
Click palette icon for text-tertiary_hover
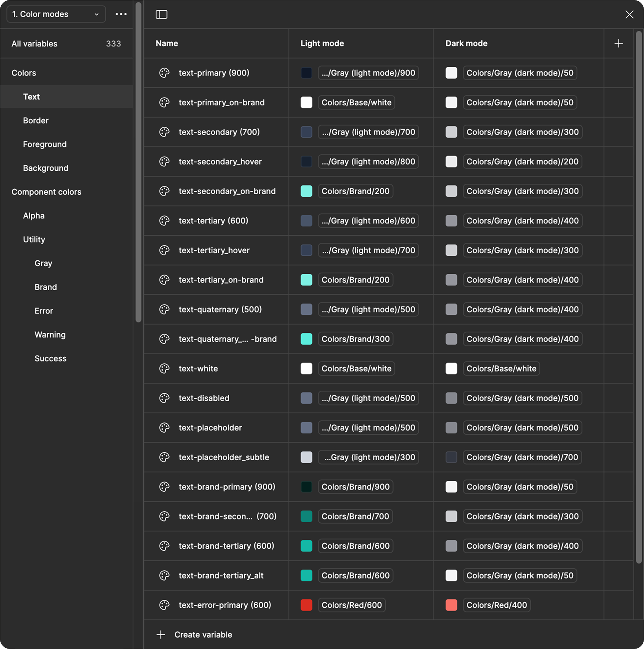point(164,250)
